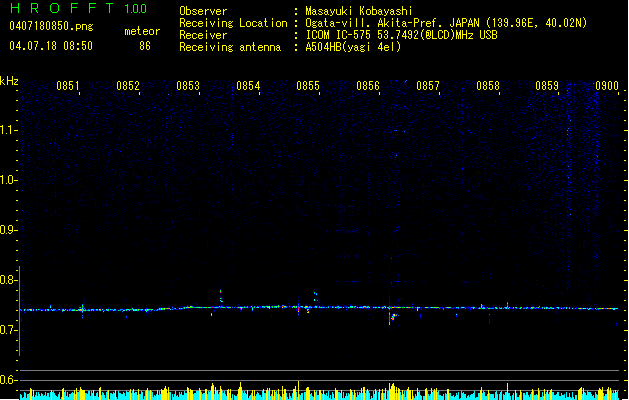The height and width of the screenshot is (400, 629).
Task: Click the 0858 time marker
Action: click(x=488, y=86)
